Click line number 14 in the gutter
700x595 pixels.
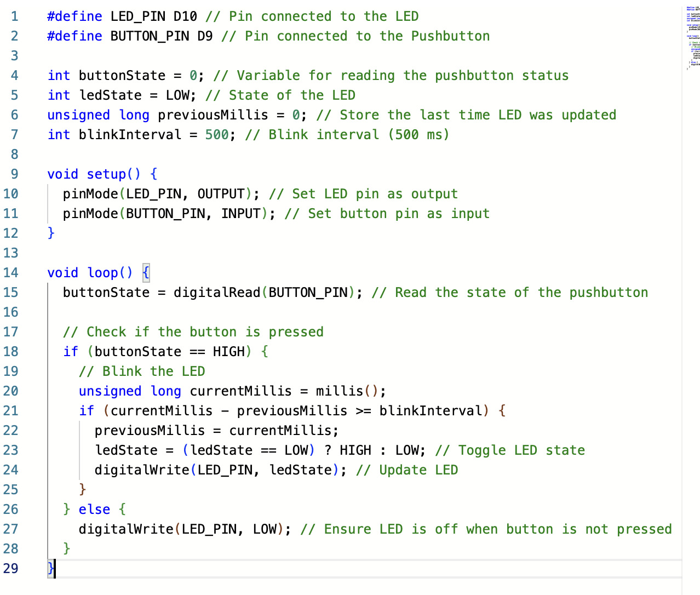pyautogui.click(x=11, y=272)
